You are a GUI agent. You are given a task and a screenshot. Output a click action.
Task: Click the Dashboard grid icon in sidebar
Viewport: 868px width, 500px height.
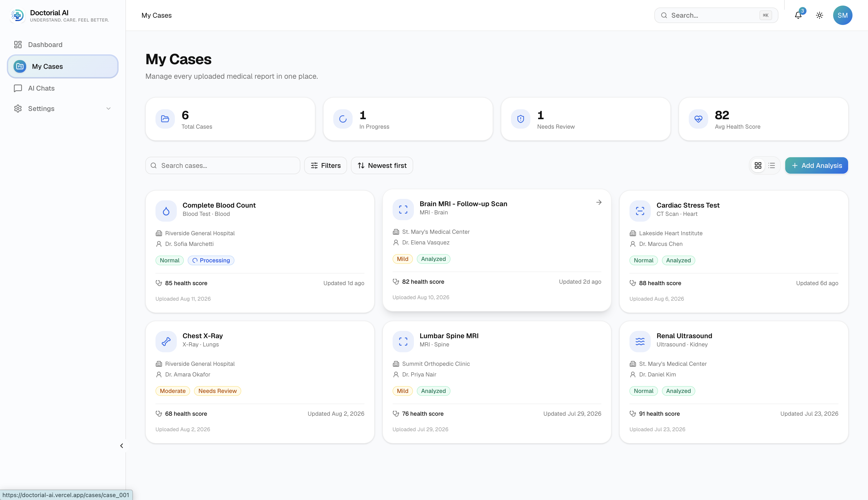pos(18,45)
